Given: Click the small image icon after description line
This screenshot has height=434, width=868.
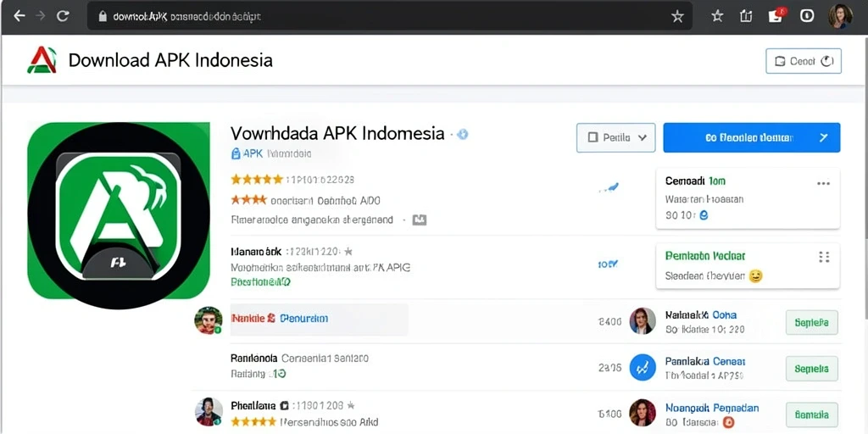Looking at the screenshot, I should (x=419, y=220).
